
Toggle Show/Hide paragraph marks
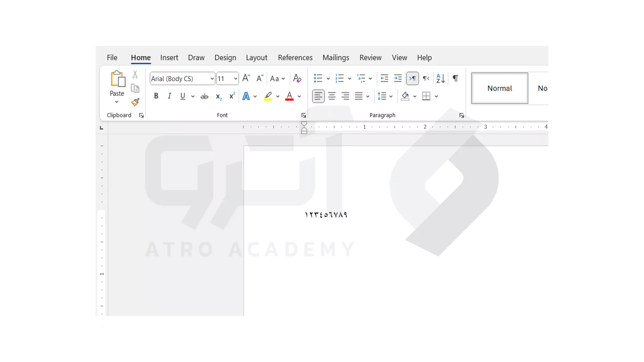[x=455, y=78]
